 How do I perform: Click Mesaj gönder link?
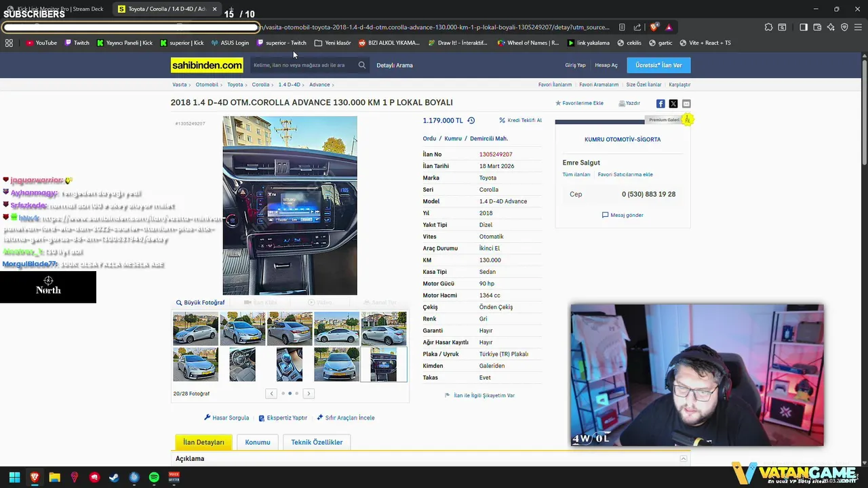623,215
